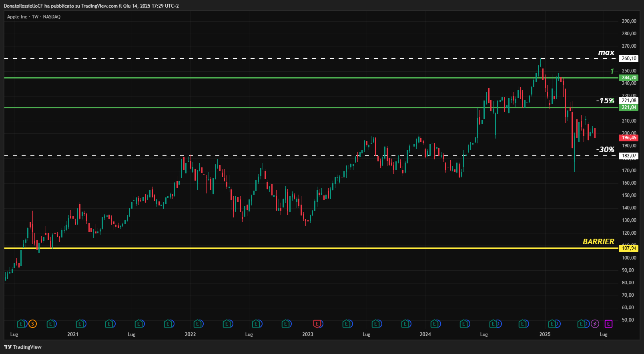644x354 pixels.
Task: Click the 150,00 price axis value
Action: click(629, 195)
